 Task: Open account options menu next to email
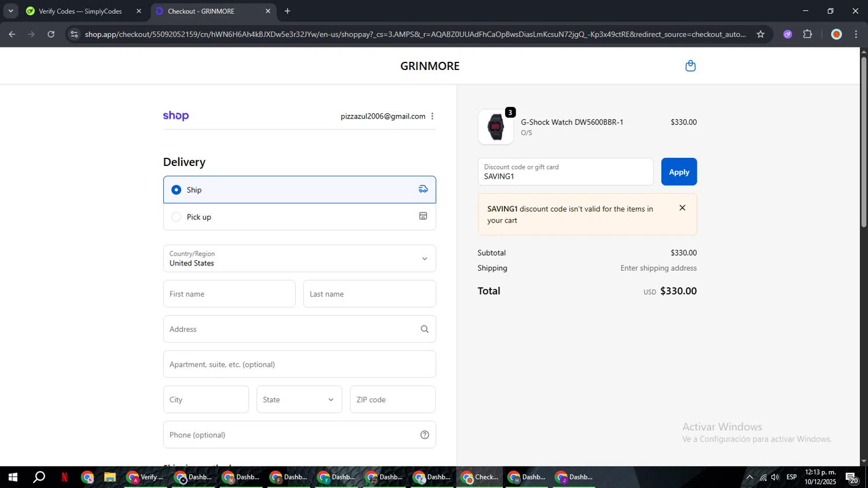coord(432,116)
